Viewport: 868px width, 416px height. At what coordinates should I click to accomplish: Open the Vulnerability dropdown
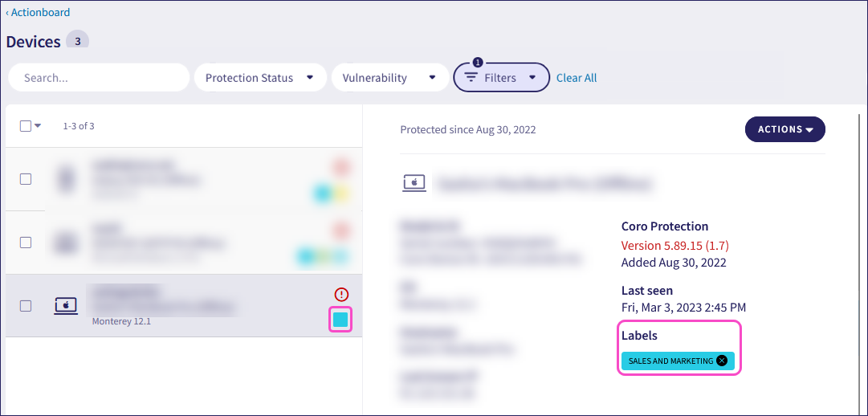click(390, 78)
